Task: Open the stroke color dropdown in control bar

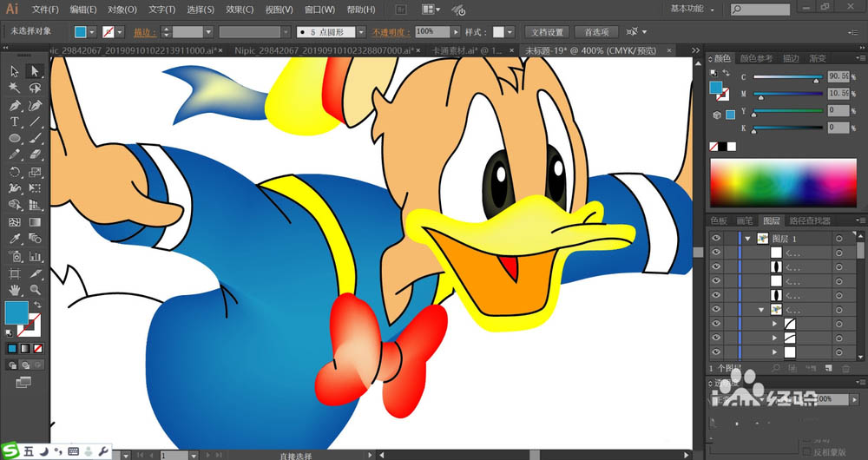Action: [x=120, y=32]
